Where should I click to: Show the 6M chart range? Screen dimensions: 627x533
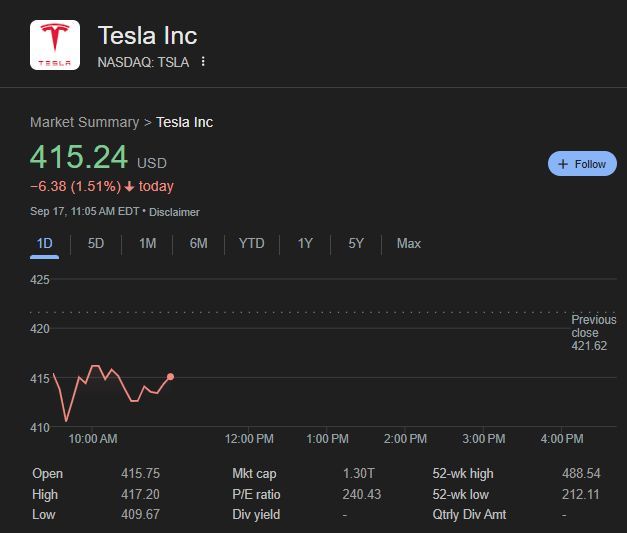pyautogui.click(x=198, y=243)
